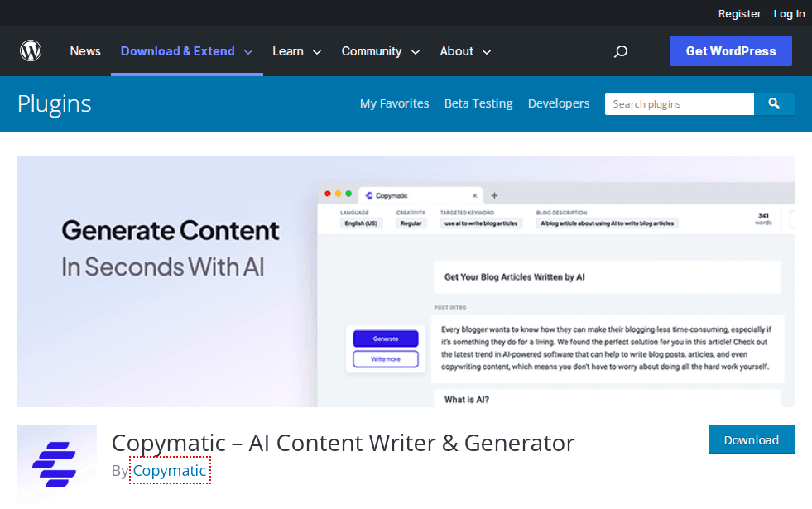The width and height of the screenshot is (812, 509).
Task: Expand the Learn chevron arrow
Action: point(318,52)
